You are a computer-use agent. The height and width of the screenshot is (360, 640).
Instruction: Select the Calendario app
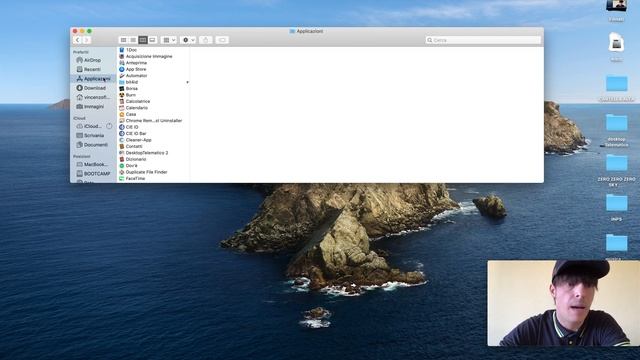133,108
